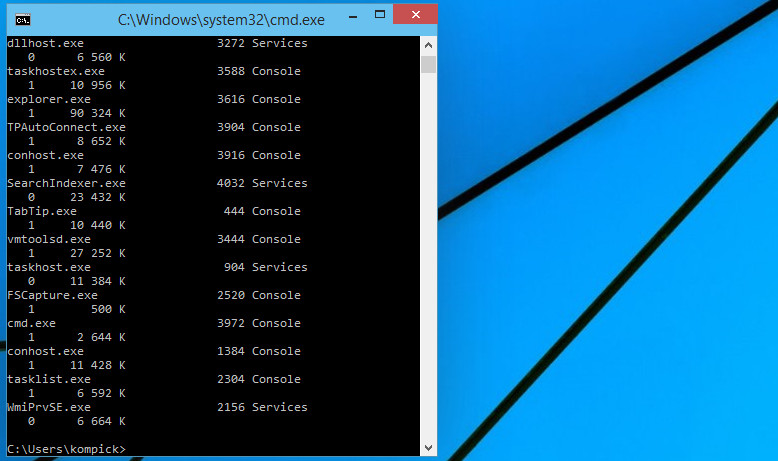
Task: Minimize the cmd.exe window
Action: click(x=353, y=16)
